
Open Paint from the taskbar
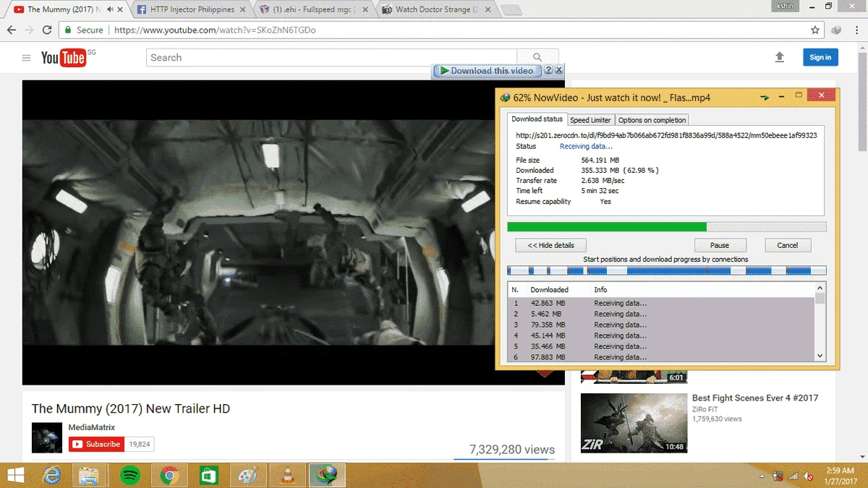pos(247,475)
